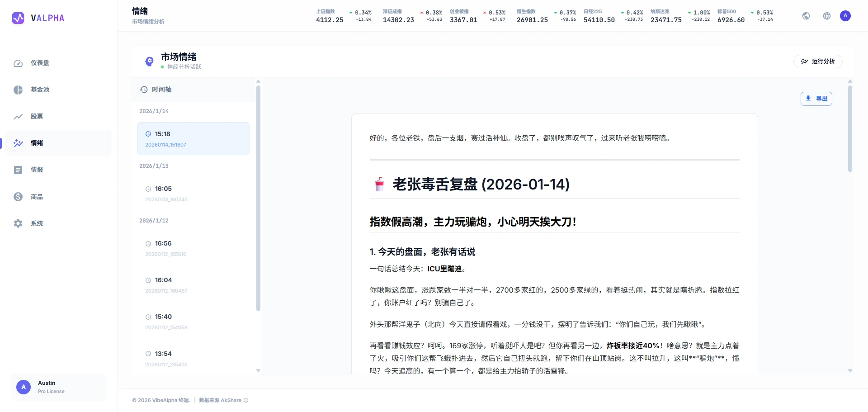Select the 16:04 timeline entry

(193, 285)
